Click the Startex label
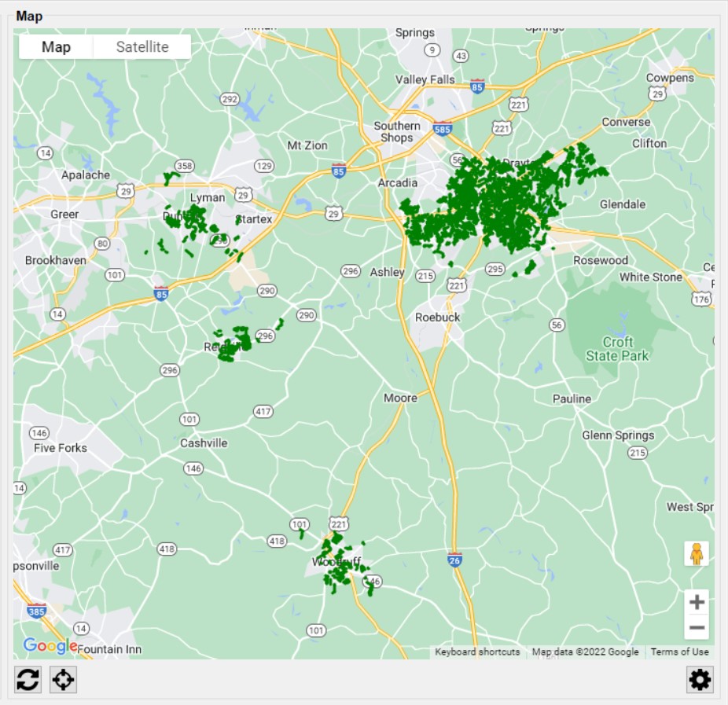The width and height of the screenshot is (728, 705). point(253,219)
